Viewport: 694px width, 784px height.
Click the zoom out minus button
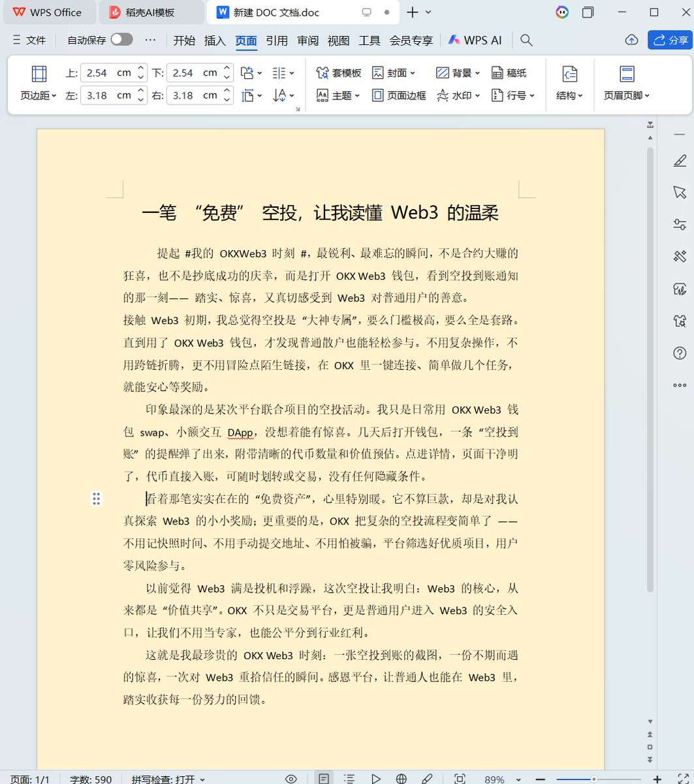tap(540, 779)
